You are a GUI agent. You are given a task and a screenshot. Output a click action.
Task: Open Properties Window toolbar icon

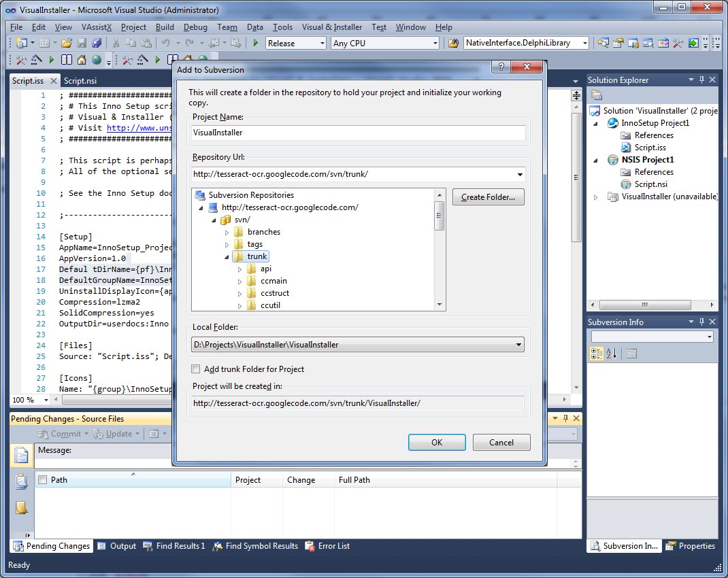tap(618, 43)
